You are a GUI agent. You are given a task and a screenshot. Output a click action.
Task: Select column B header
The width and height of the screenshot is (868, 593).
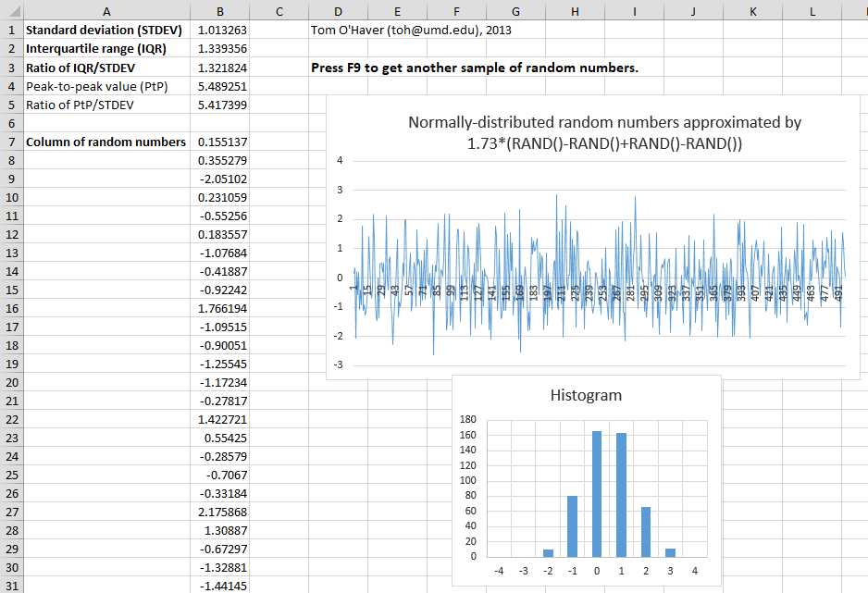[x=220, y=10]
